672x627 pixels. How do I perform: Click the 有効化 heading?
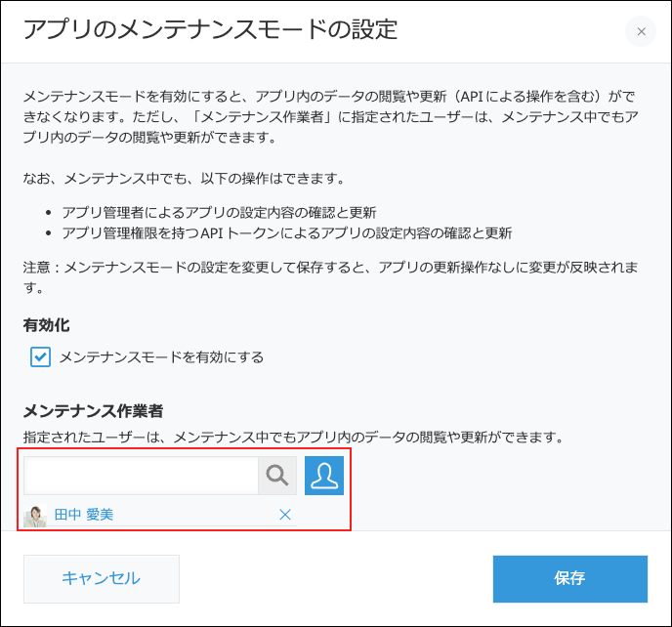(x=46, y=325)
